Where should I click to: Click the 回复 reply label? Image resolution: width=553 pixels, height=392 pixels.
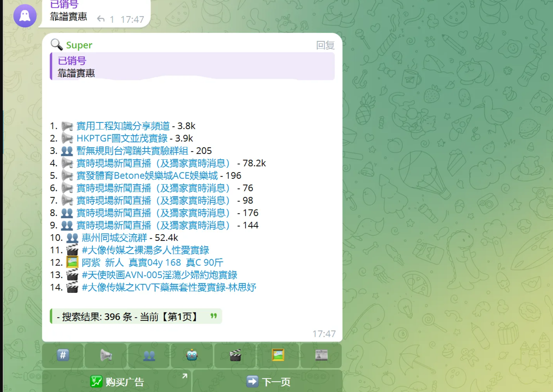(325, 45)
